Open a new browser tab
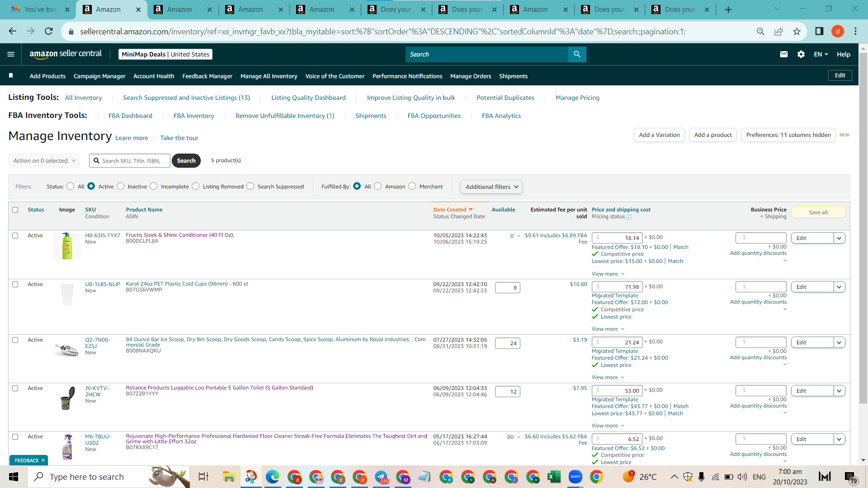This screenshot has height=488, width=868. pyautogui.click(x=728, y=9)
